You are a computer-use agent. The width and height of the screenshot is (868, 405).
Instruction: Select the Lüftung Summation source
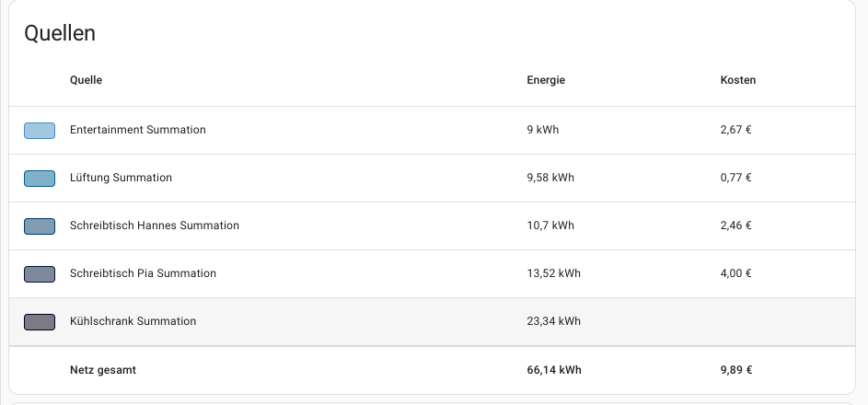pos(121,179)
